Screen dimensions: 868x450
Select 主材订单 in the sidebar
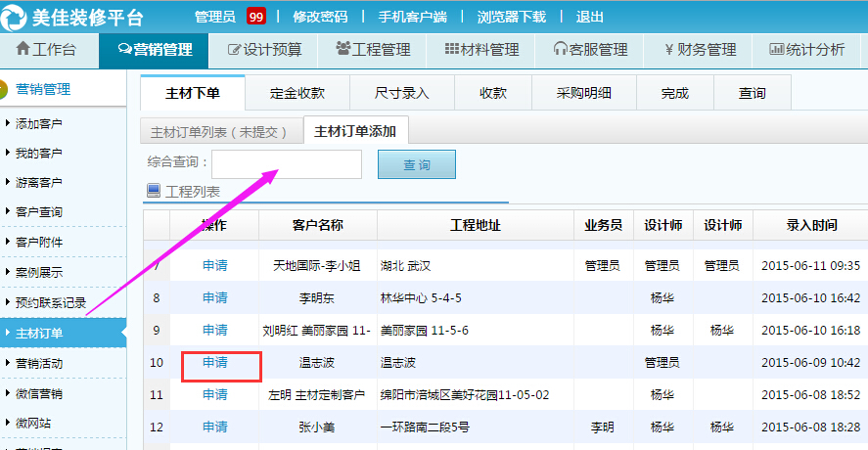pos(39,334)
